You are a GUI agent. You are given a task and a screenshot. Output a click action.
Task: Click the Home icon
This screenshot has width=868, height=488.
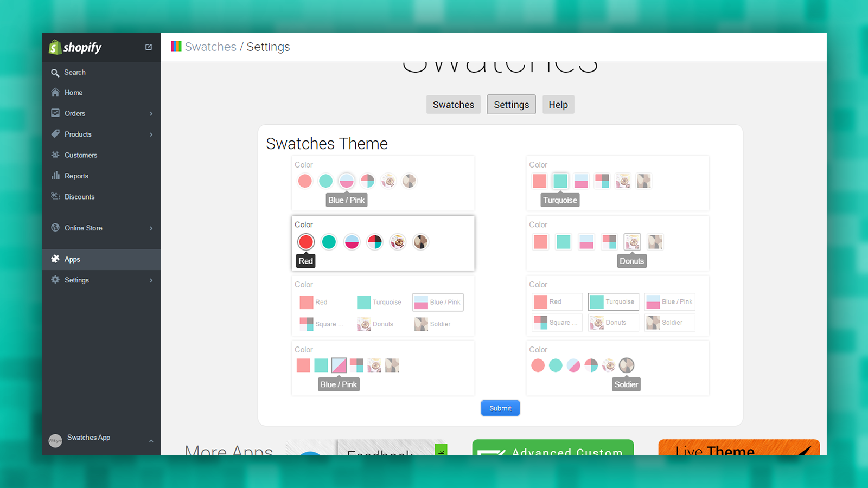pos(56,92)
